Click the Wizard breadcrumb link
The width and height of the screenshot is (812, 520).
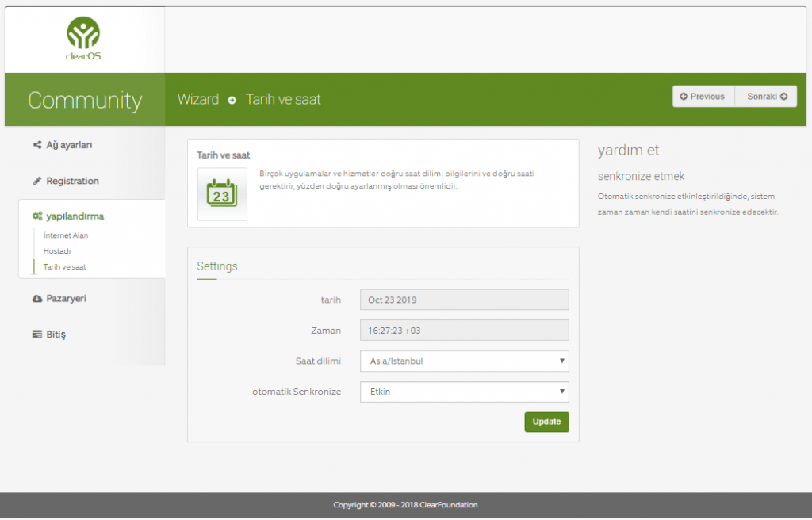pos(198,100)
